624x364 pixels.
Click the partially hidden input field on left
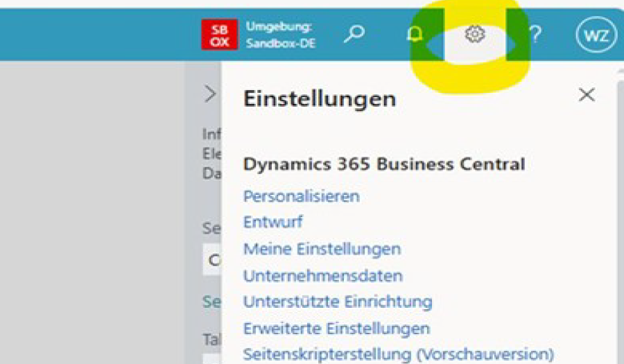pos(211,260)
